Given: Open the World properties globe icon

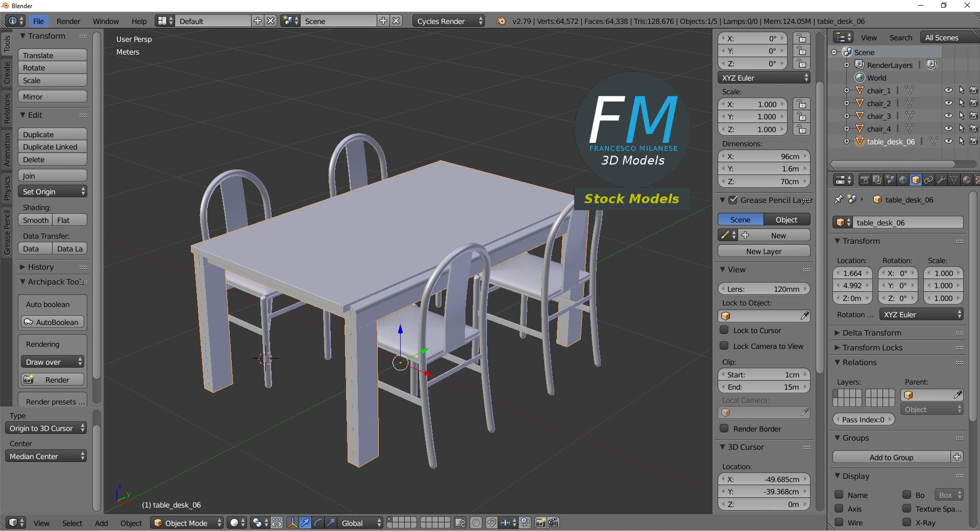Looking at the screenshot, I should click(902, 180).
